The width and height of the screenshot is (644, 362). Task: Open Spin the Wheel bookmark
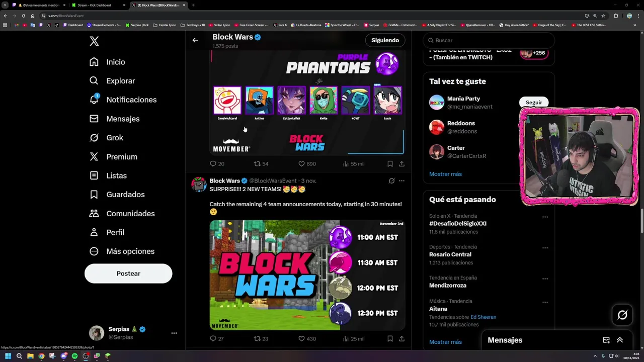pyautogui.click(x=342, y=25)
